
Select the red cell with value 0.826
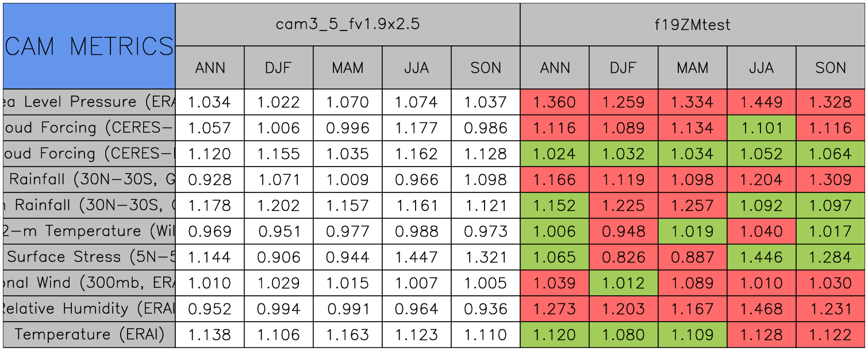(x=623, y=257)
